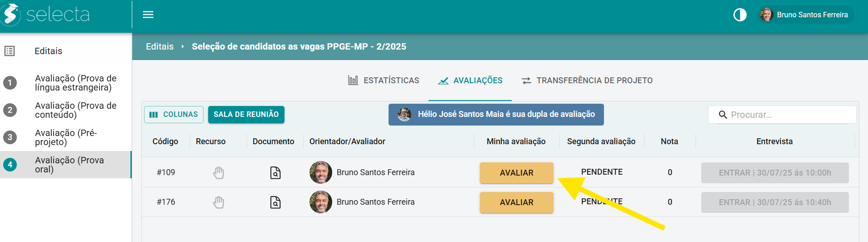This screenshot has width=868, height=242.
Task: Click Avaliar for candidate #176
Action: tap(517, 202)
